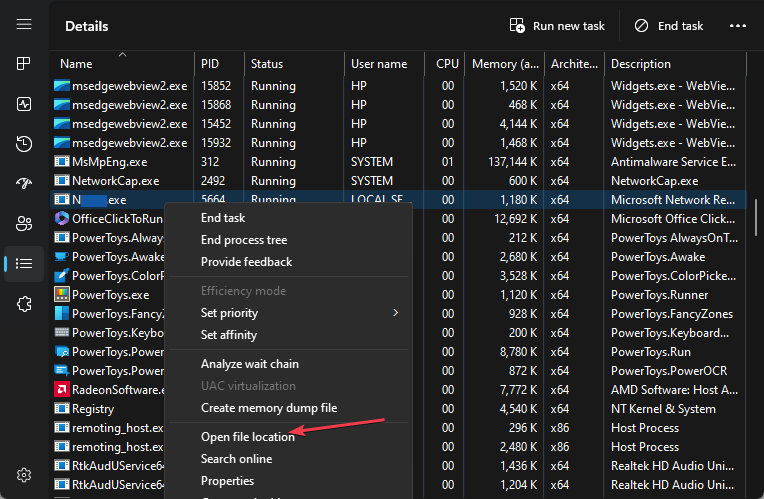The image size is (764, 499).
Task: Open the Processes page icon
Action: 24,63
